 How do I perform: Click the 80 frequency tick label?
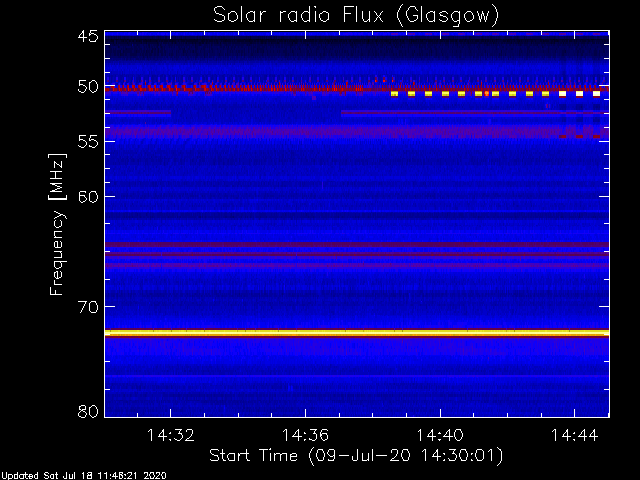click(88, 411)
